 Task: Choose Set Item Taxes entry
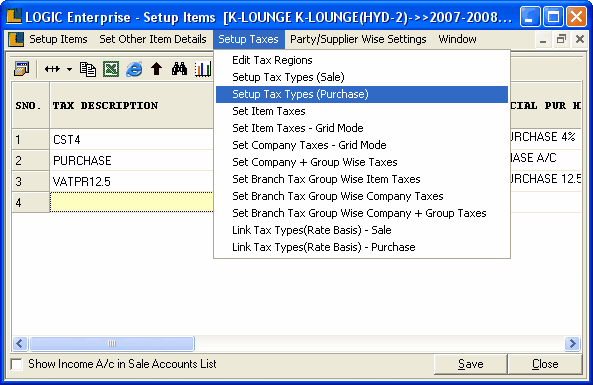tap(362, 111)
